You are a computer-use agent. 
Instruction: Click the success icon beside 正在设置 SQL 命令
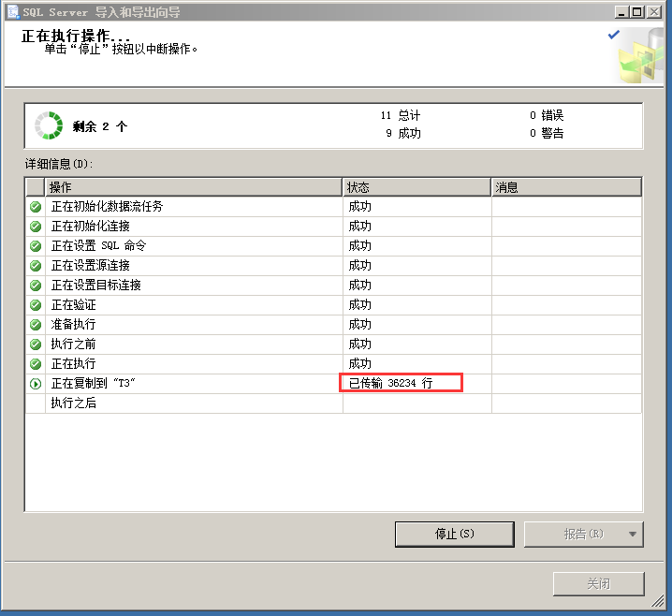(36, 246)
